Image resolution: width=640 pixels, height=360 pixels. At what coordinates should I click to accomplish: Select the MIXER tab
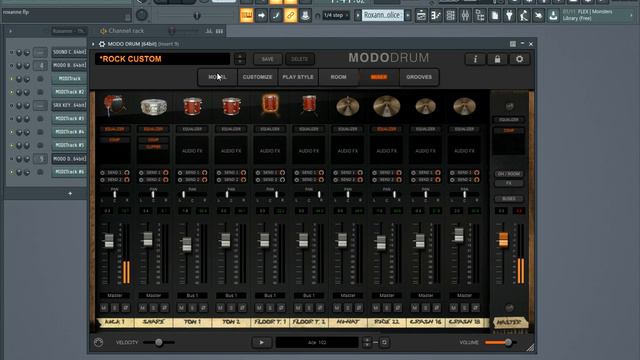tap(379, 77)
